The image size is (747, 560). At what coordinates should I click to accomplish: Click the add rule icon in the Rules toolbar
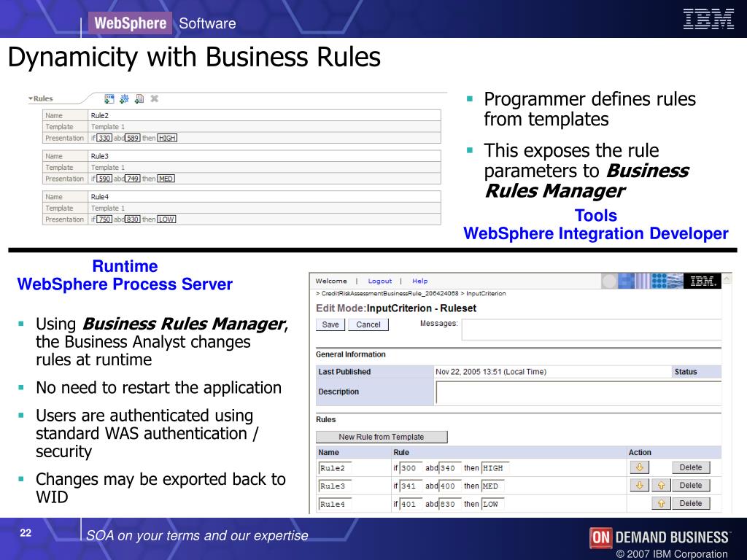click(109, 98)
